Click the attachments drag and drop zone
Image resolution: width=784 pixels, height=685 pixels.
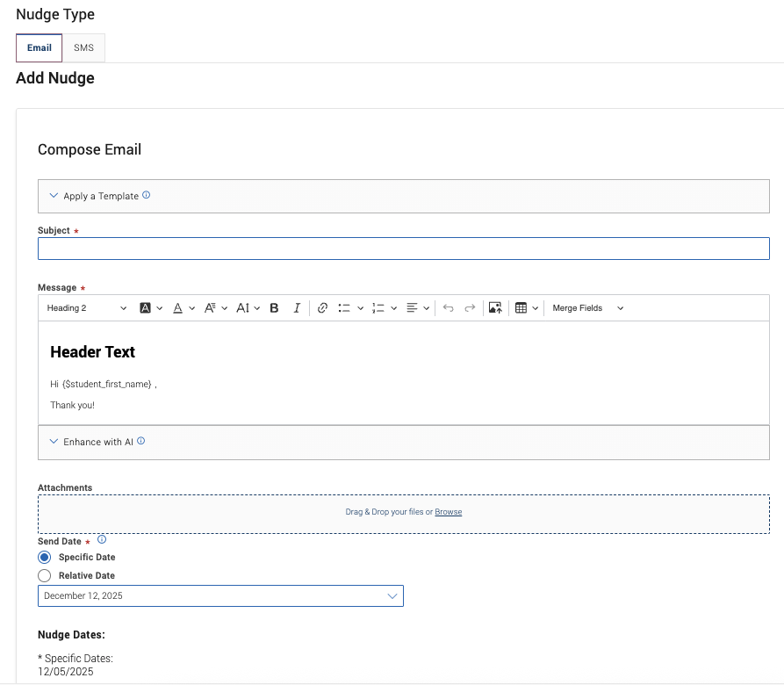pyautogui.click(x=404, y=514)
